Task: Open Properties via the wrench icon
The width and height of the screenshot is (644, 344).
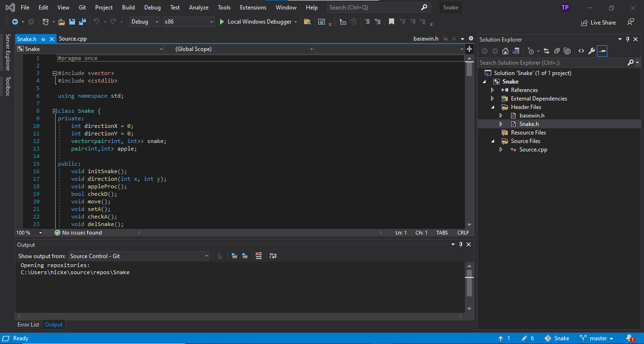Action: [592, 51]
